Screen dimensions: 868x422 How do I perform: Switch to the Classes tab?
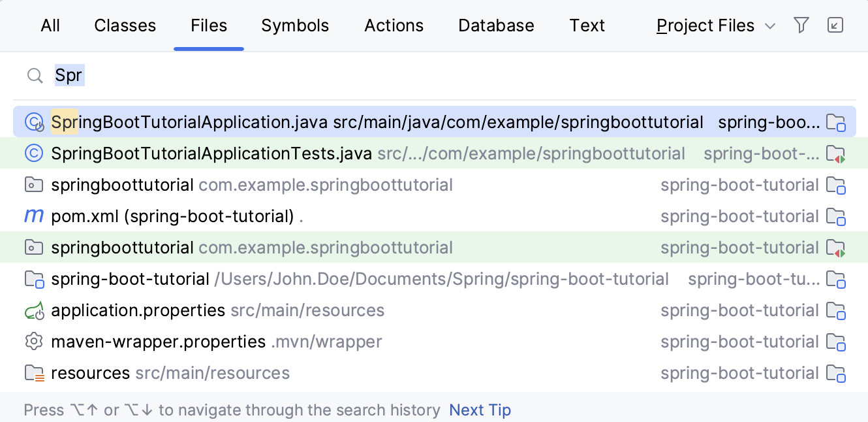click(x=125, y=25)
